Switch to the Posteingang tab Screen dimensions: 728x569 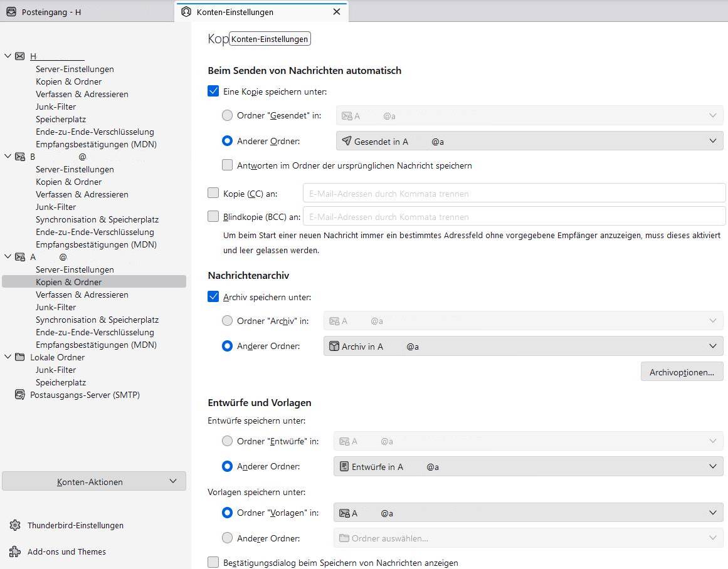[87, 12]
